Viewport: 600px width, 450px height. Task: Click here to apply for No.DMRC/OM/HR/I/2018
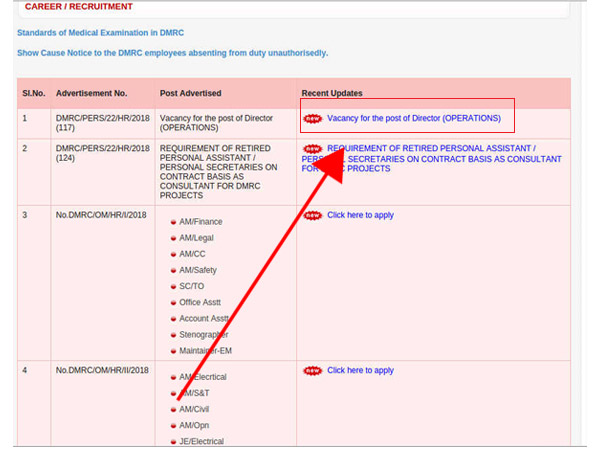[x=360, y=215]
